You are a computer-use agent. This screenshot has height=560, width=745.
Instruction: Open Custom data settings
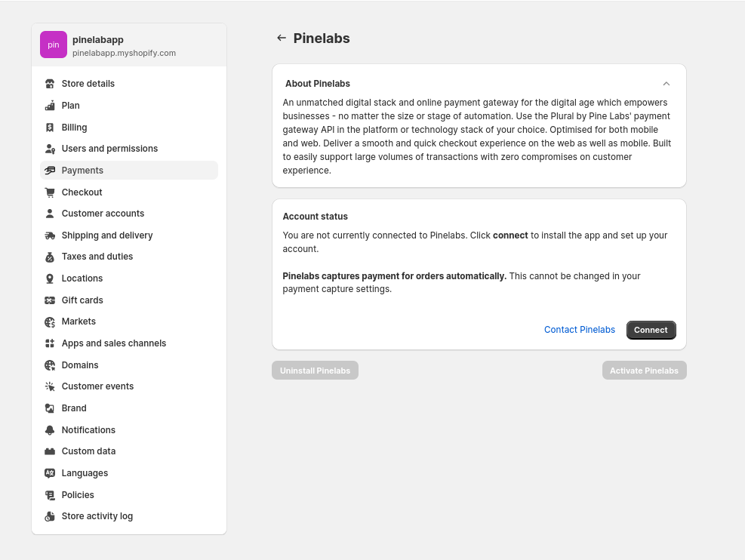pyautogui.click(x=129, y=451)
